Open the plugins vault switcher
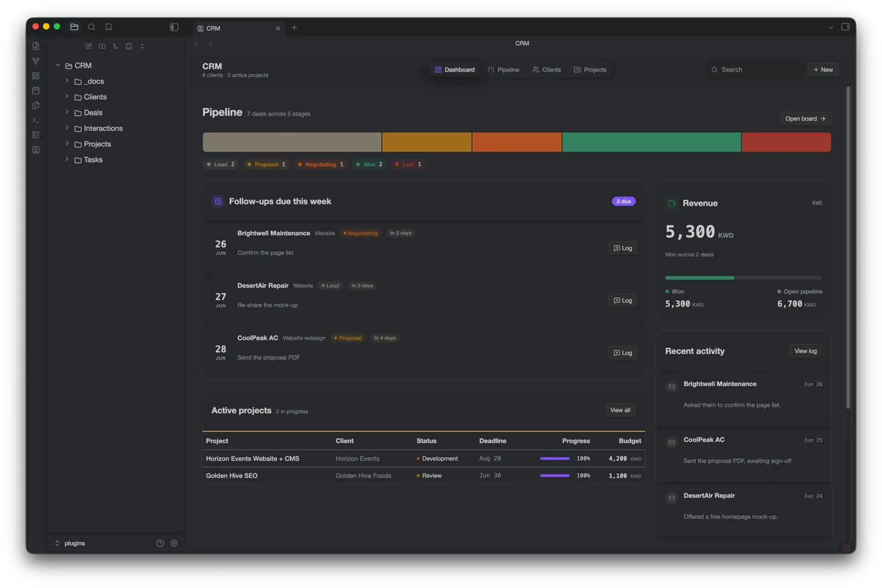The width and height of the screenshot is (882, 588). (70, 543)
